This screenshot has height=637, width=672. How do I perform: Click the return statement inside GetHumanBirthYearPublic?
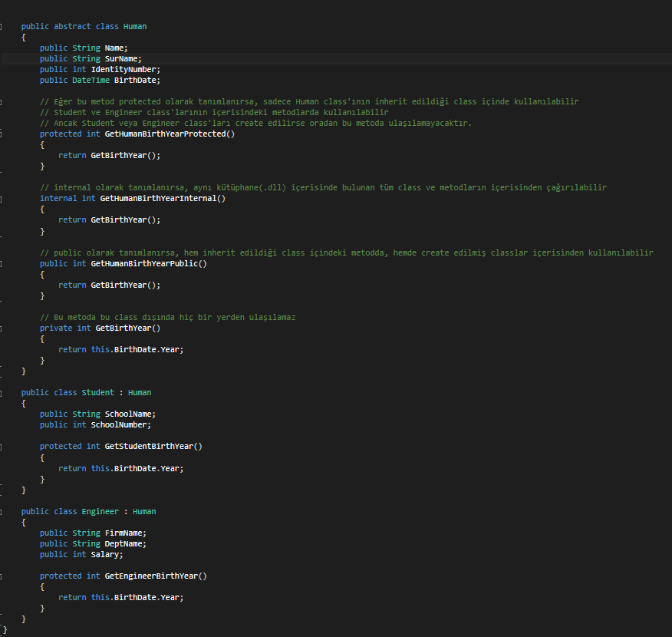pyautogui.click(x=109, y=285)
